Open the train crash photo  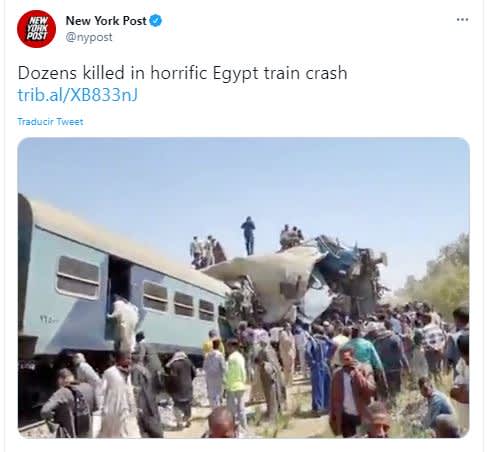[x=244, y=288]
